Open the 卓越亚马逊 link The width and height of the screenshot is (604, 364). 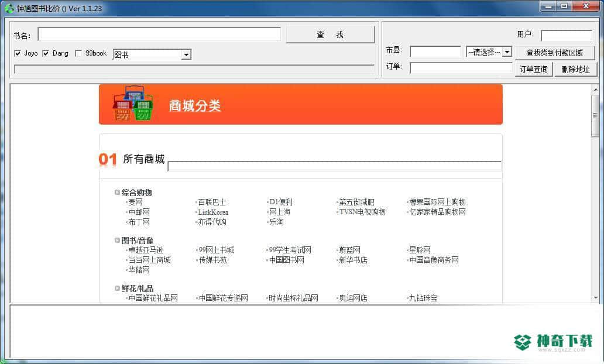click(146, 250)
